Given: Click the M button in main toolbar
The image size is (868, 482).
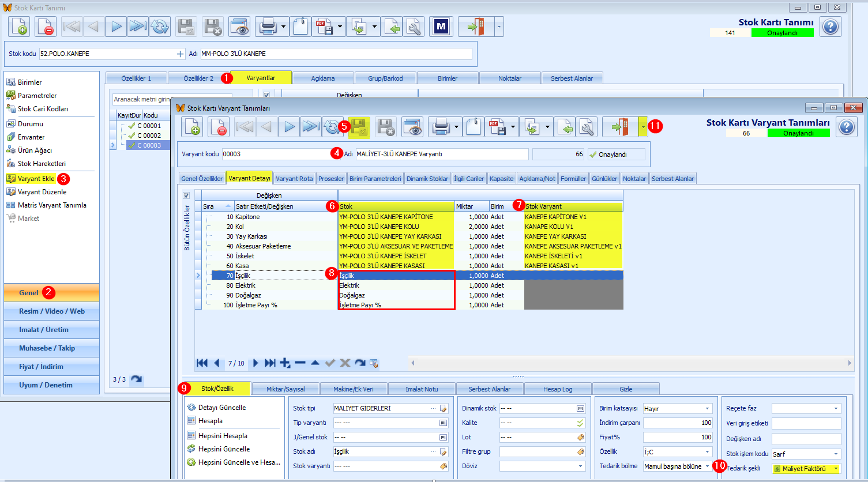Looking at the screenshot, I should pos(441,27).
